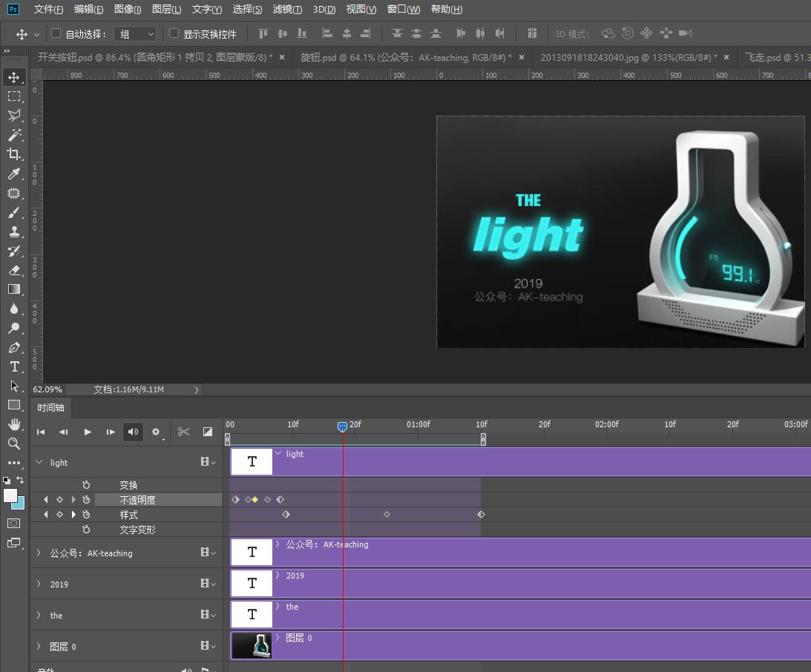Screen dimensions: 811x672
Task: Jump to previous 不透明度 keyframe
Action: (46, 500)
